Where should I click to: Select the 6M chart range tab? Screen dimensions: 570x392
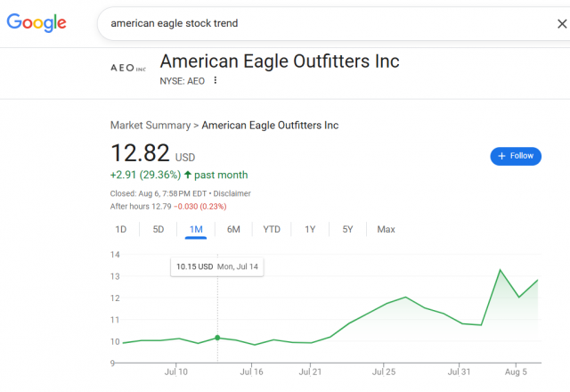(233, 230)
